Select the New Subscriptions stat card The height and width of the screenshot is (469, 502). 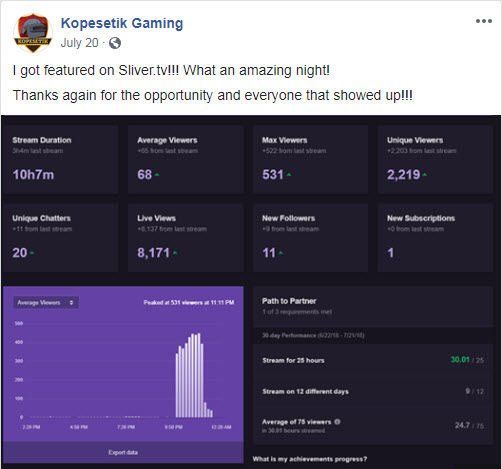(x=435, y=238)
